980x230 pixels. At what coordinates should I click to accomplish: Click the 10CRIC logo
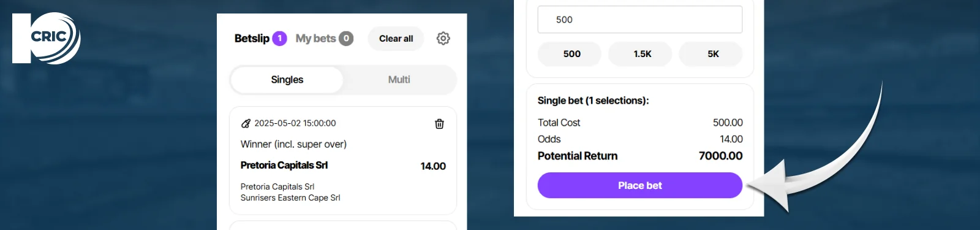(47, 38)
